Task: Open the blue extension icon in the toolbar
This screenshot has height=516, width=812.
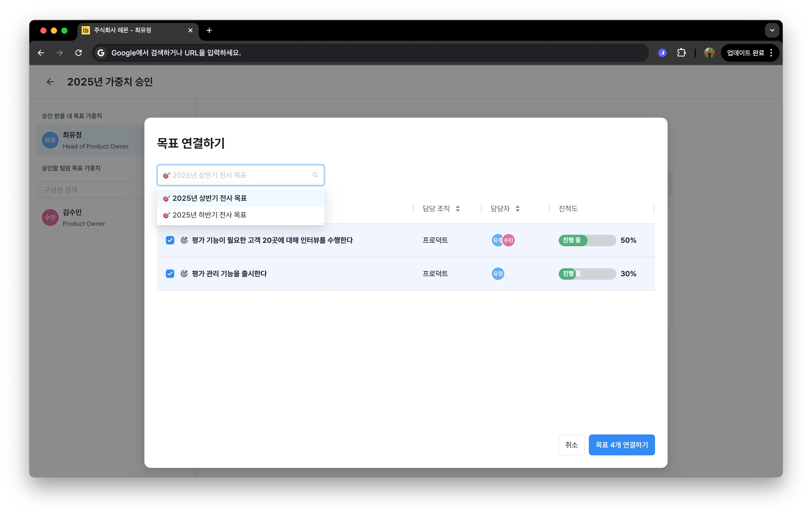Action: click(x=662, y=53)
